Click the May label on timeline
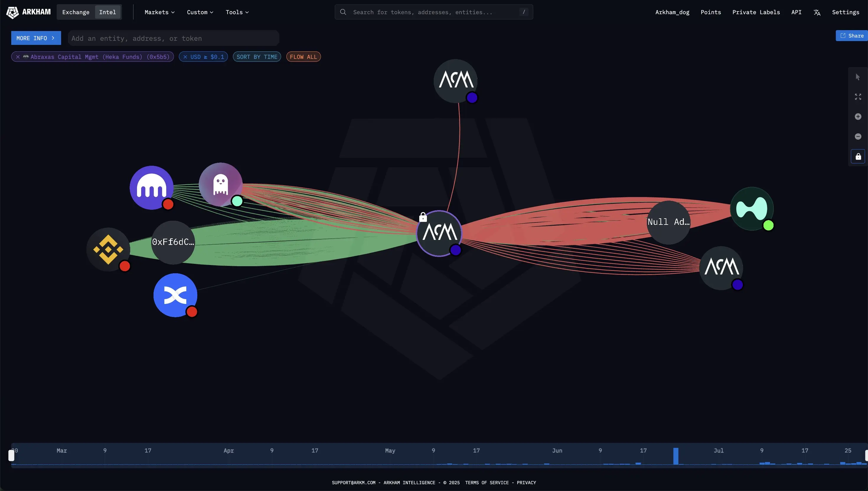This screenshot has width=868, height=491. pos(390,451)
